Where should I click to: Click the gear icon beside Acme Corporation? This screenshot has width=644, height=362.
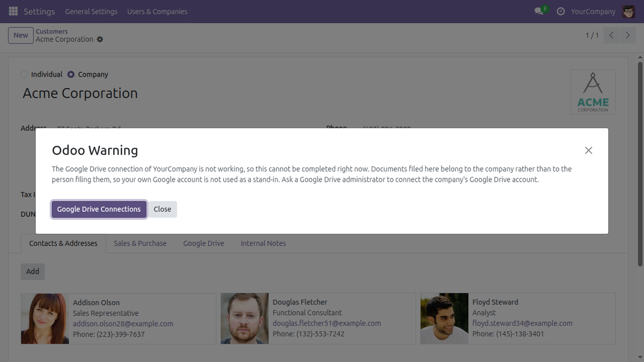(x=100, y=40)
